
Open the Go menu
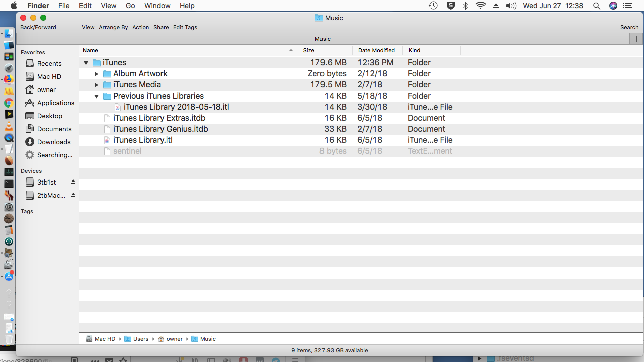click(130, 6)
